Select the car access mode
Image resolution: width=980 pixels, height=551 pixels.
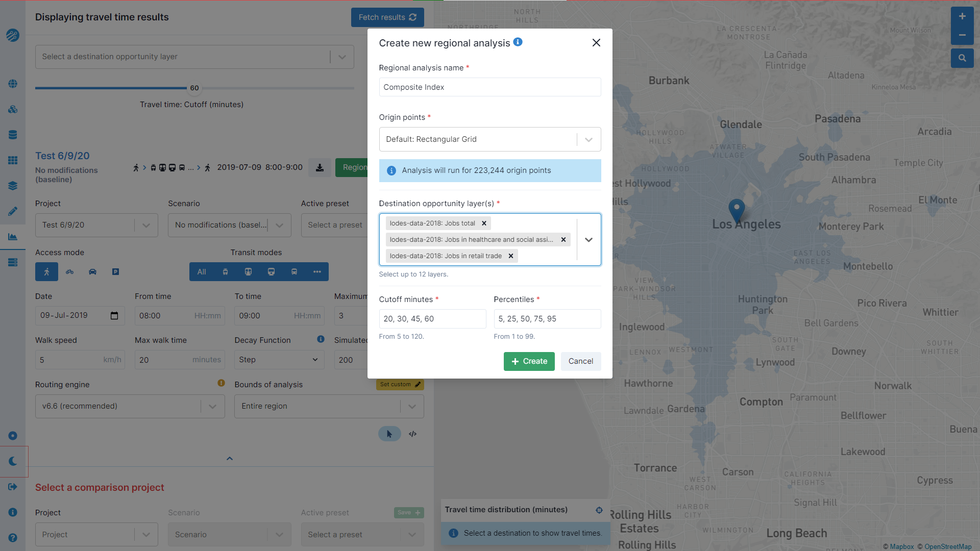pyautogui.click(x=92, y=271)
